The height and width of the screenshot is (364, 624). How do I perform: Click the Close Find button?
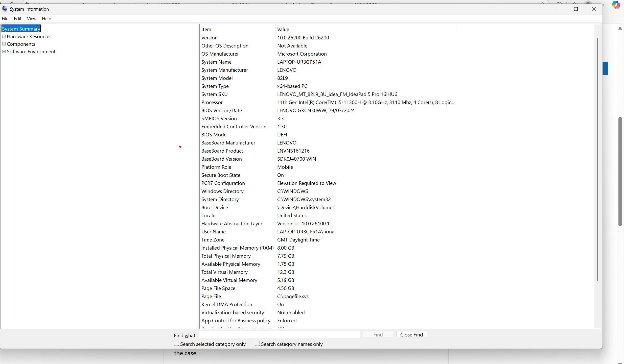click(x=411, y=334)
